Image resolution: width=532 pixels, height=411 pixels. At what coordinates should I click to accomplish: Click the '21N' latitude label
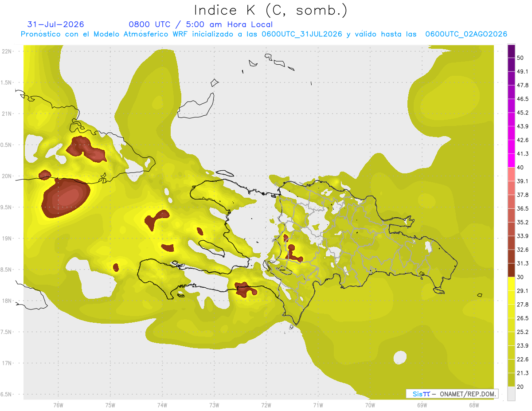point(8,114)
